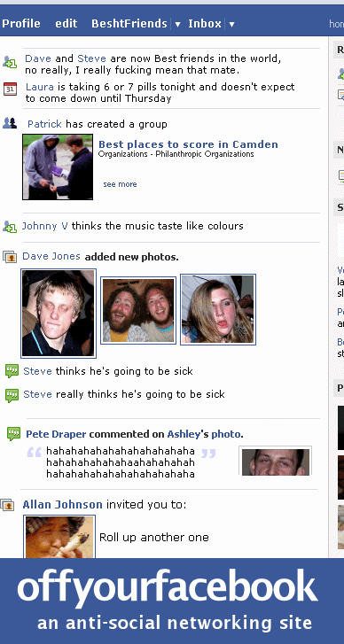344x644 pixels.
Task: Open Laura's profile link
Action: 40,87
